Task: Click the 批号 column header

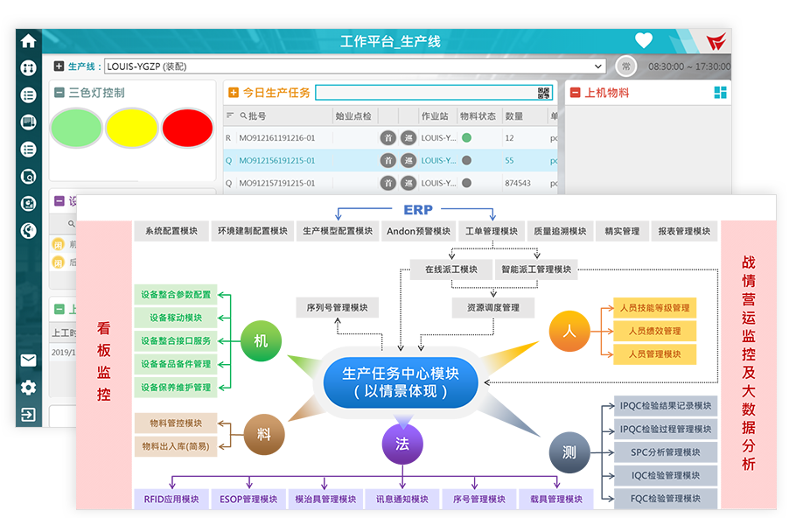Action: 257,115
